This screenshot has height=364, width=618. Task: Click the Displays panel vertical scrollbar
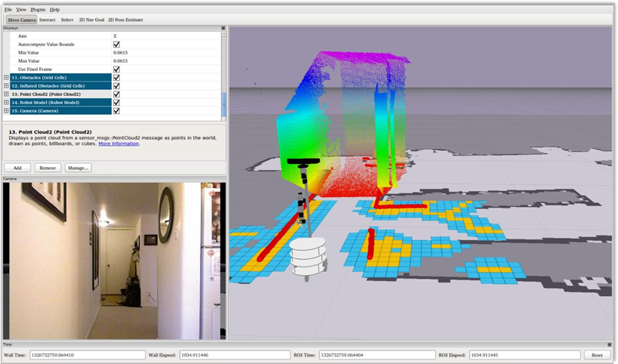coord(224,76)
